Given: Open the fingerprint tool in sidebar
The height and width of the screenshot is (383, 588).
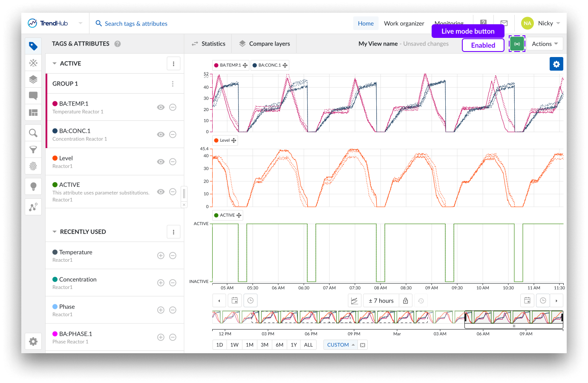Looking at the screenshot, I should coord(33,166).
